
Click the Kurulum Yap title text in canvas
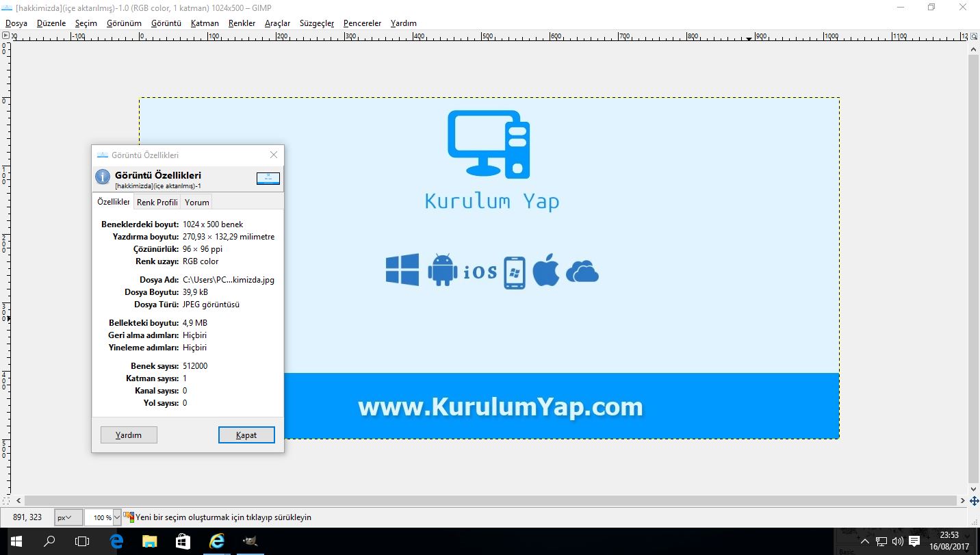[492, 201]
